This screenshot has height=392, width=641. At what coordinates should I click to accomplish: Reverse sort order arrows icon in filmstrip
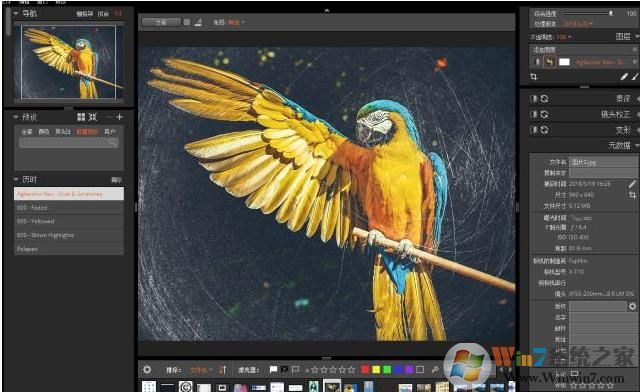coord(222,370)
